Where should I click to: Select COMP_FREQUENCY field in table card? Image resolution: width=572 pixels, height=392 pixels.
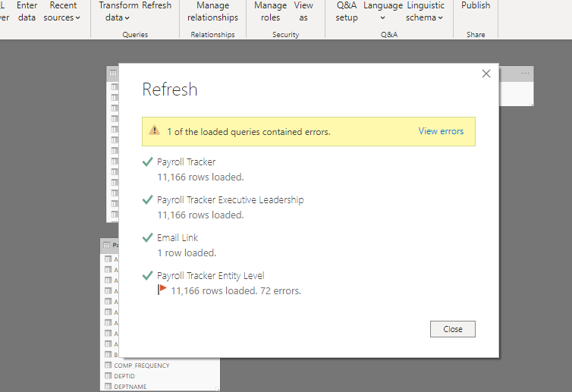pos(142,365)
